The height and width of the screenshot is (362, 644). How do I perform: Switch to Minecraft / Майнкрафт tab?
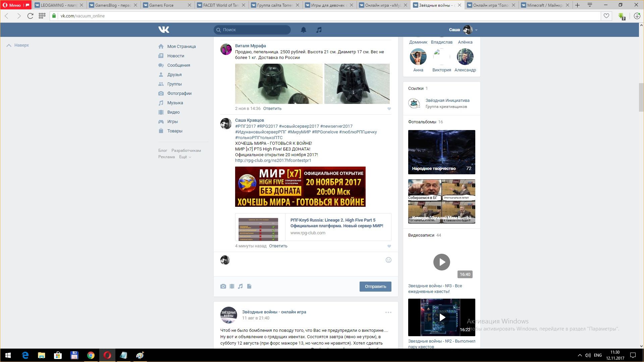[545, 5]
